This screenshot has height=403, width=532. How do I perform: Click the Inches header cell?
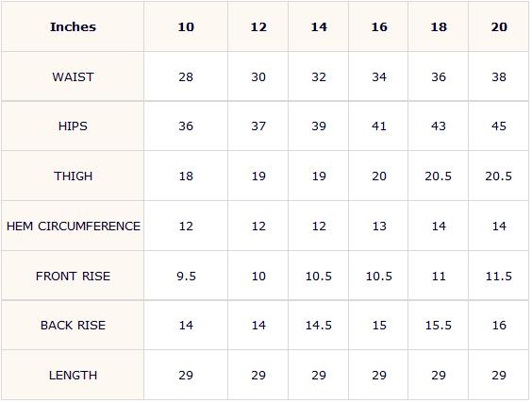coord(73,26)
